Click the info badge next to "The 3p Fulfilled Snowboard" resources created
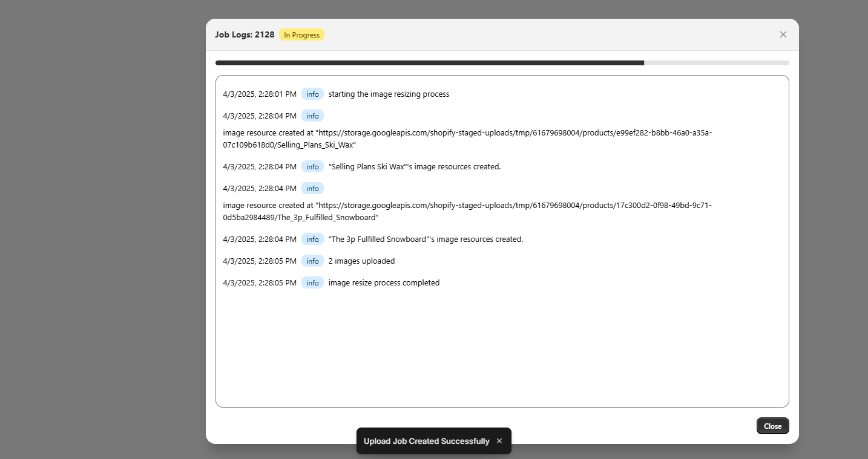The width and height of the screenshot is (868, 459). (312, 239)
